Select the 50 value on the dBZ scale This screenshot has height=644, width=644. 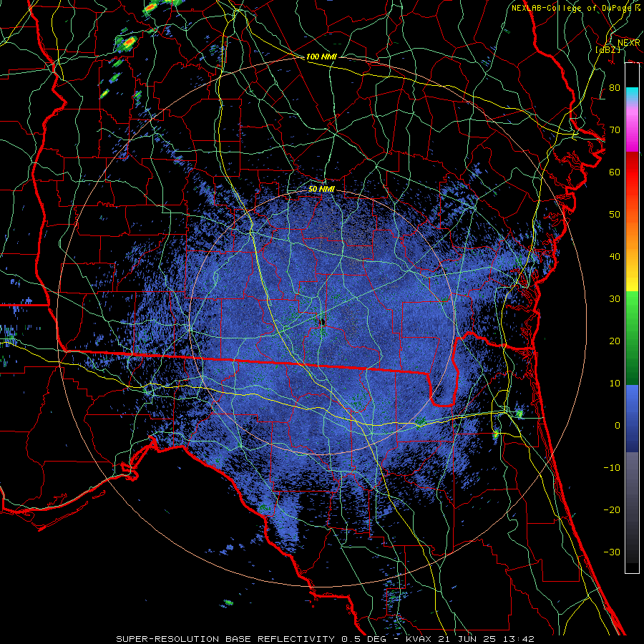(x=615, y=215)
